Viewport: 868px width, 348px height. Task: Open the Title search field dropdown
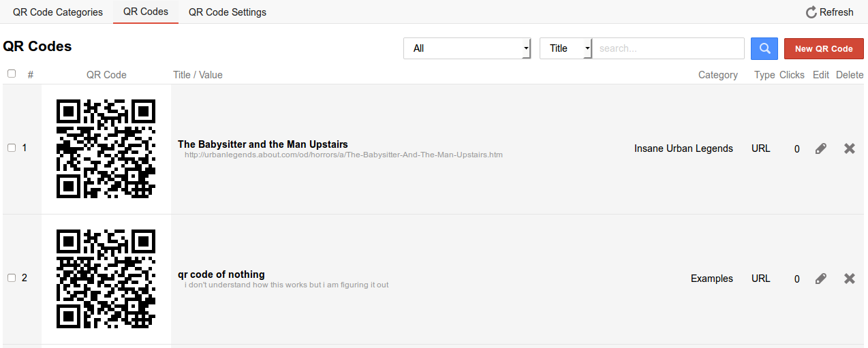click(x=565, y=48)
